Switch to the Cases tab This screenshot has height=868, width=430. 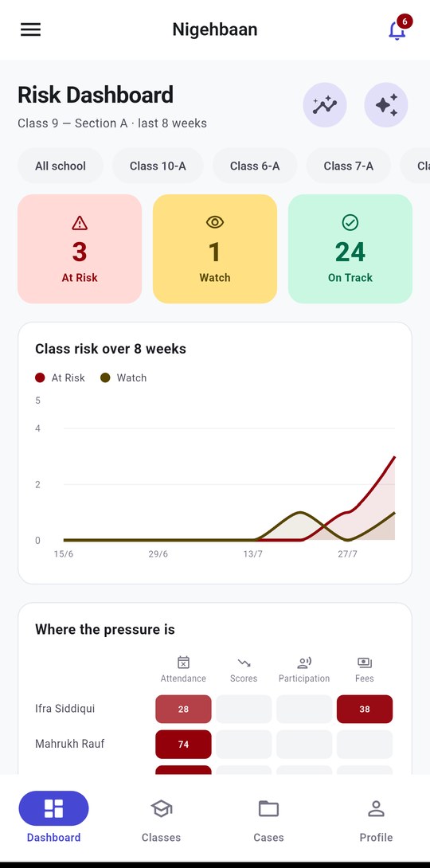pyautogui.click(x=268, y=818)
